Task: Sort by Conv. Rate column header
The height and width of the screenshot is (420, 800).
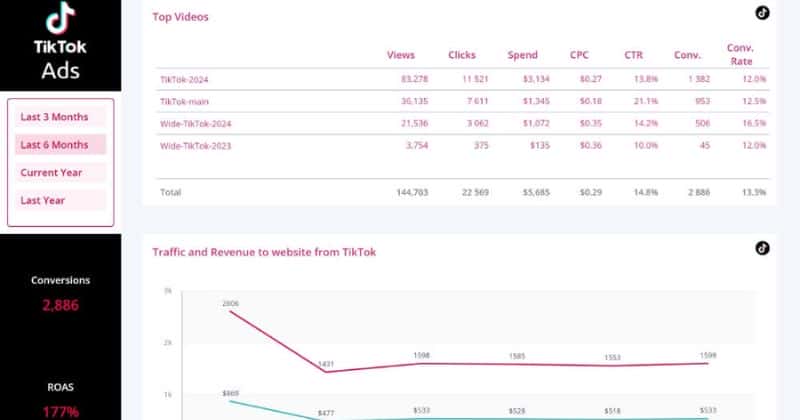Action: click(740, 54)
